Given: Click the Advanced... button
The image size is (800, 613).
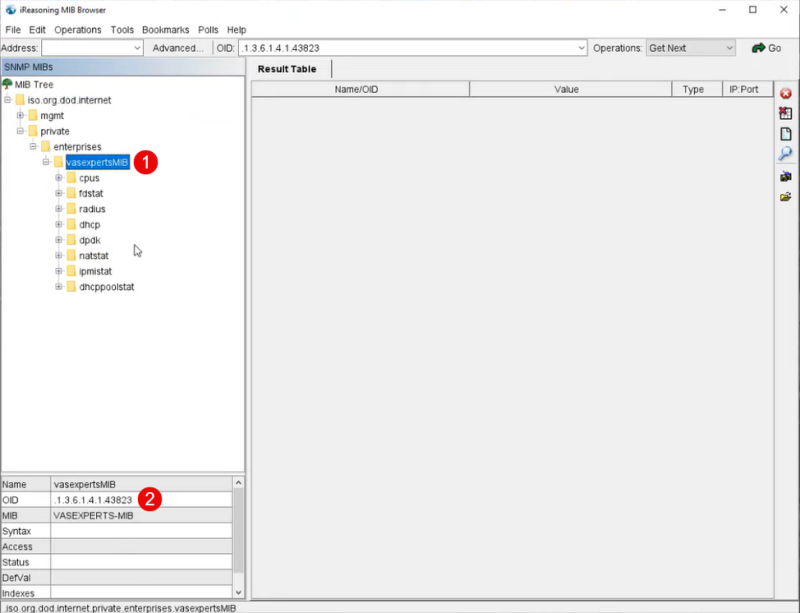Looking at the screenshot, I should (177, 48).
